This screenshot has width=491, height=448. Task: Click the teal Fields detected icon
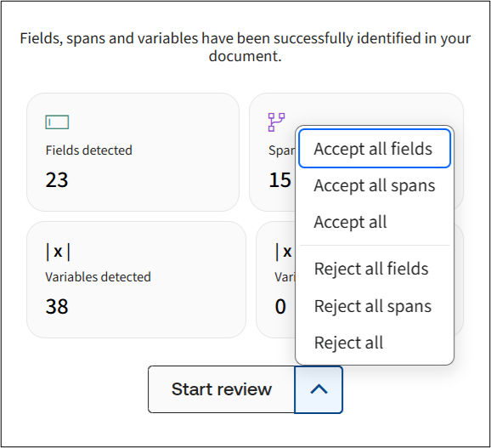pos(57,122)
